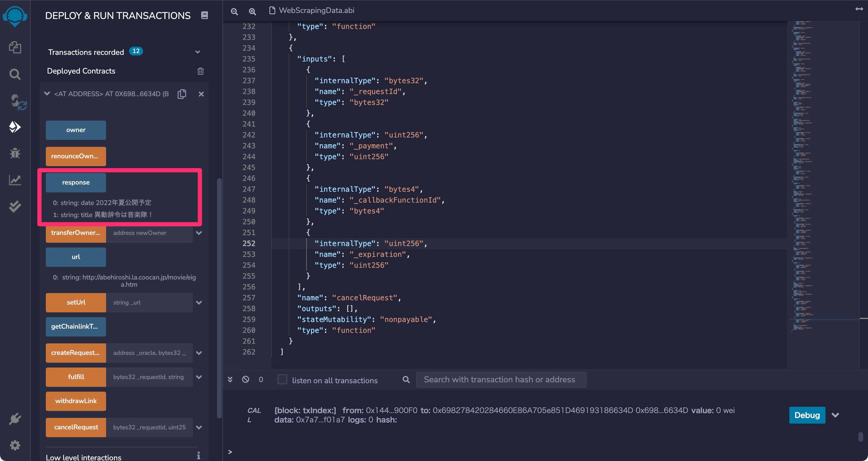868x461 pixels.
Task: Delete all deployed contracts via trash icon
Action: [200, 71]
